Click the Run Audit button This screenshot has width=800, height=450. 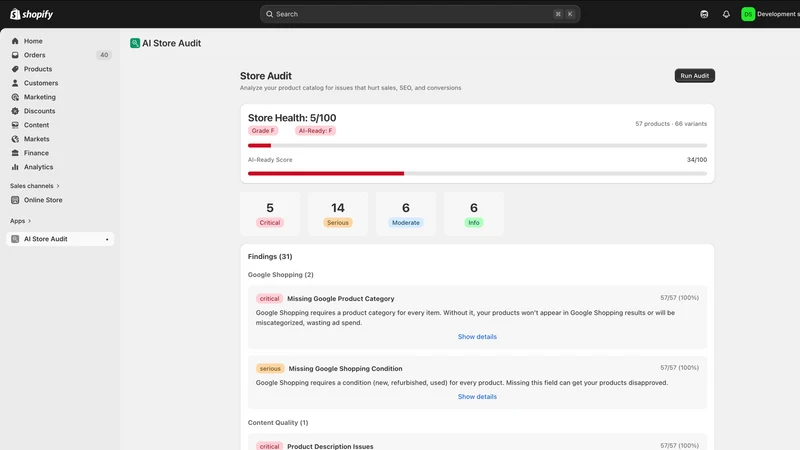[694, 76]
